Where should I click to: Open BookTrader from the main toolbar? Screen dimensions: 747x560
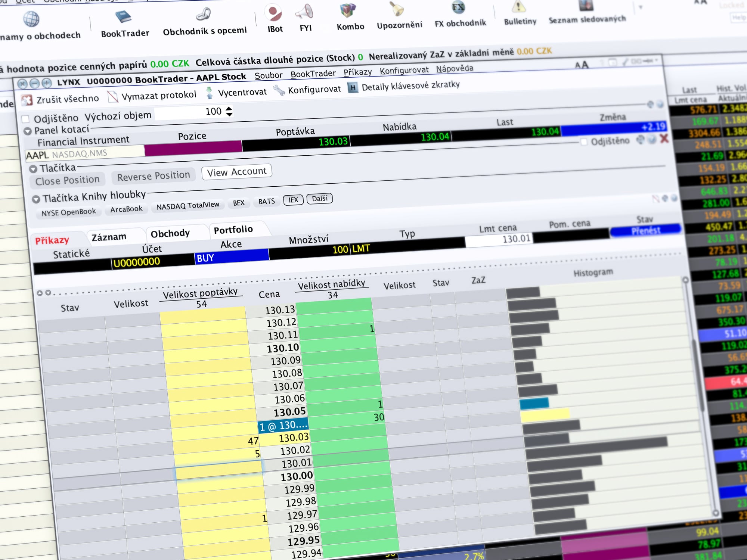click(x=124, y=24)
